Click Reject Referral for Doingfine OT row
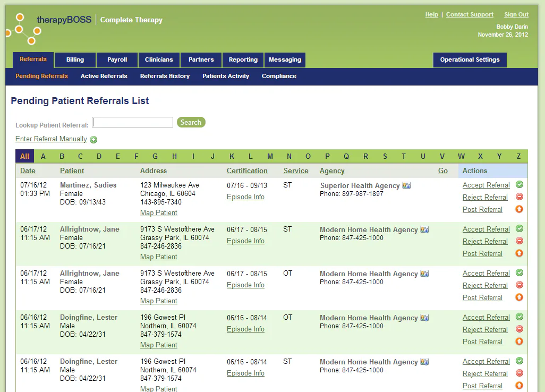545x392 pixels. coord(485,329)
